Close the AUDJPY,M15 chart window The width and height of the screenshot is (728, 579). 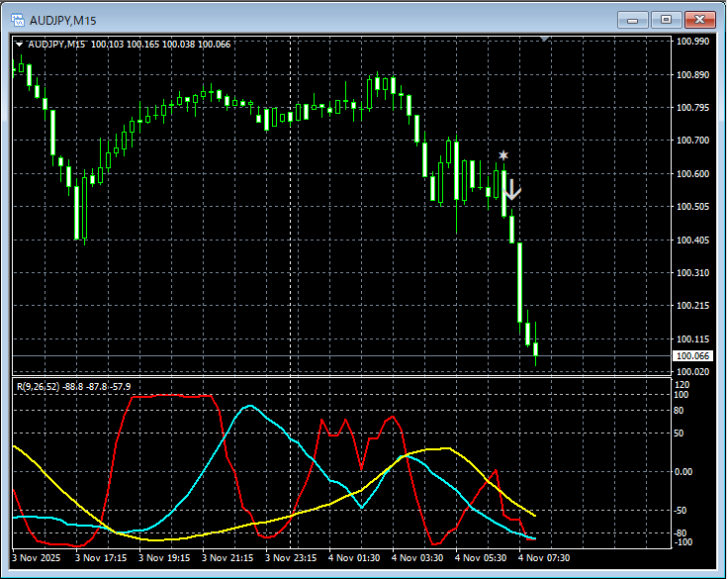(699, 20)
